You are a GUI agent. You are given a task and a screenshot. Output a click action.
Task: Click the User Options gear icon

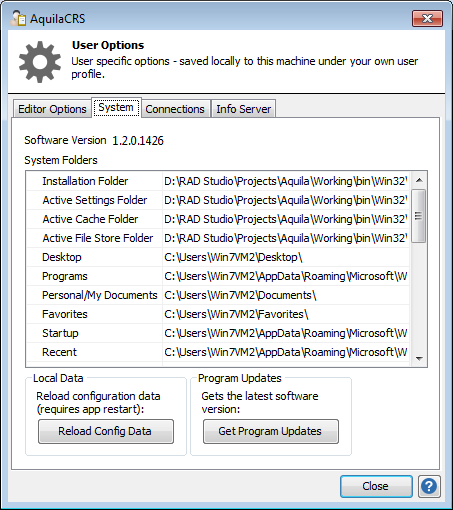40,62
